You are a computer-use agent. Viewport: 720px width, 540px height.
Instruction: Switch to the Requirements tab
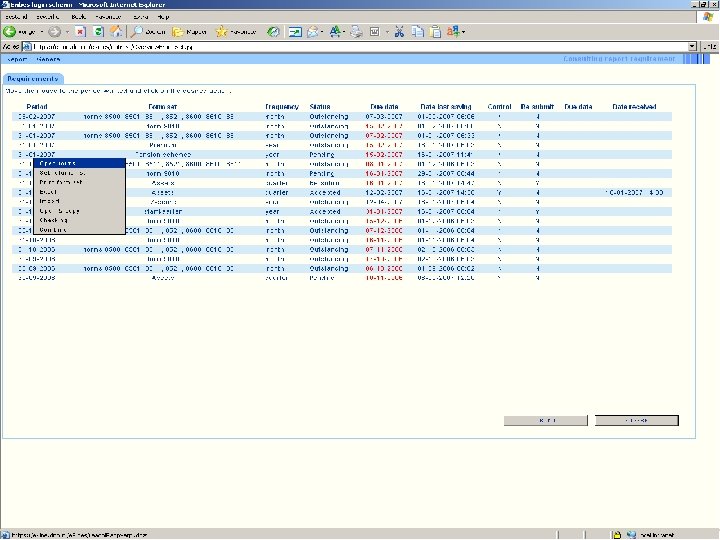point(32,78)
